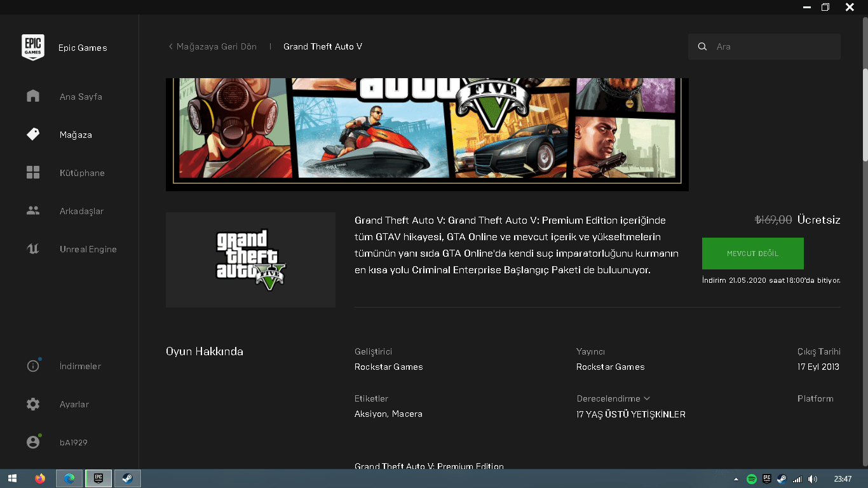Open Kütüphane grid icon
This screenshot has height=488, width=868.
(x=33, y=172)
